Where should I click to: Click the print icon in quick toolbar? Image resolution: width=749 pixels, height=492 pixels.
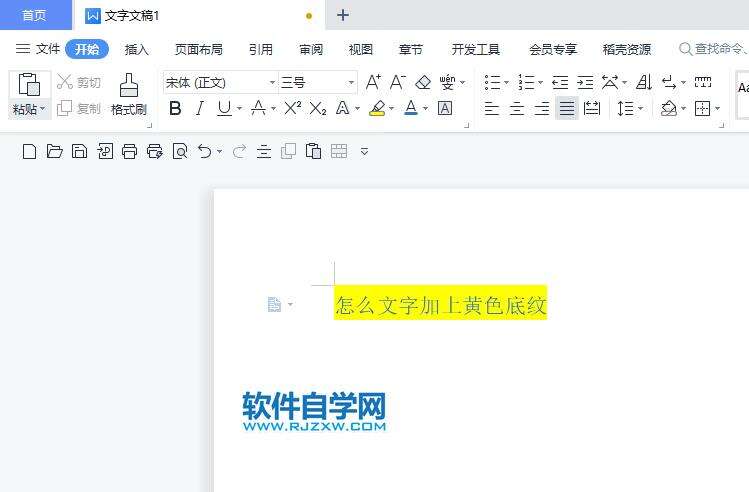pyautogui.click(x=129, y=151)
